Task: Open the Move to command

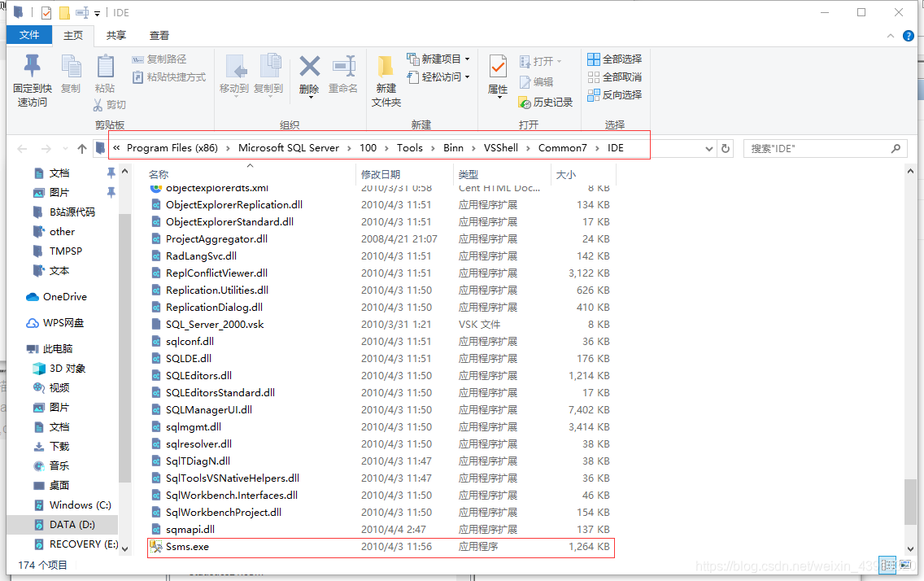Action: coord(234,75)
